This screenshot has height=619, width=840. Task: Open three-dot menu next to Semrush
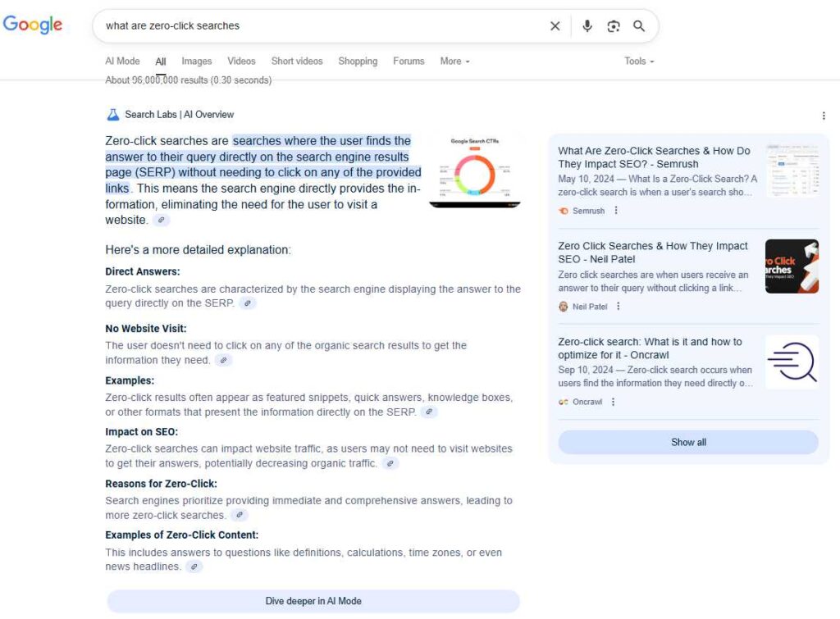tap(616, 211)
